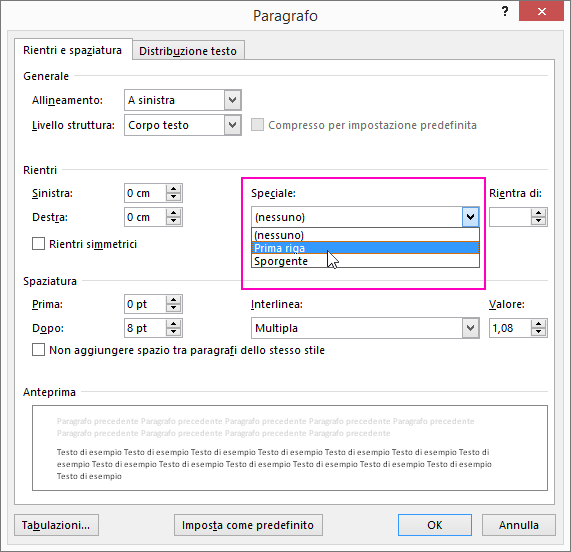The image size is (571, 552).
Task: Decrease Dopo spacing with down arrow
Action: [x=174, y=332]
